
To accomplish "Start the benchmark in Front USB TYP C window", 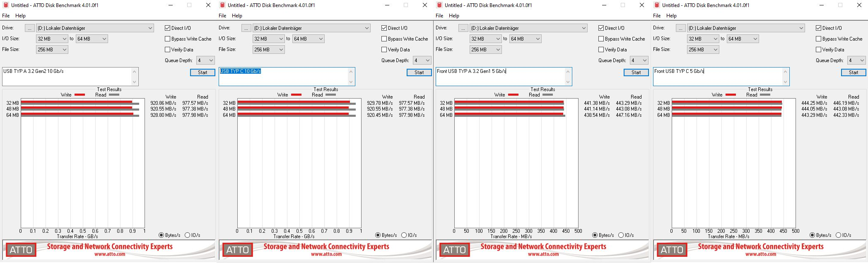I will (854, 72).
